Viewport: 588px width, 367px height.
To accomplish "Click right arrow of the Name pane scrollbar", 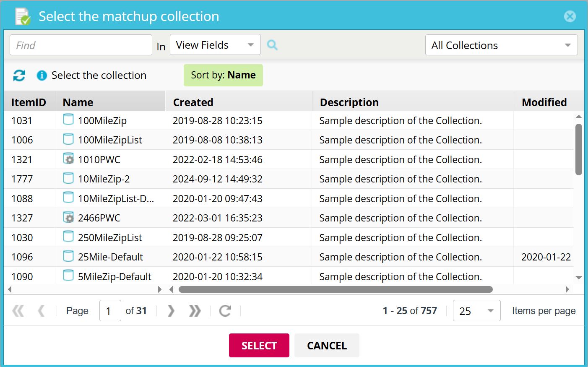I will [x=159, y=289].
